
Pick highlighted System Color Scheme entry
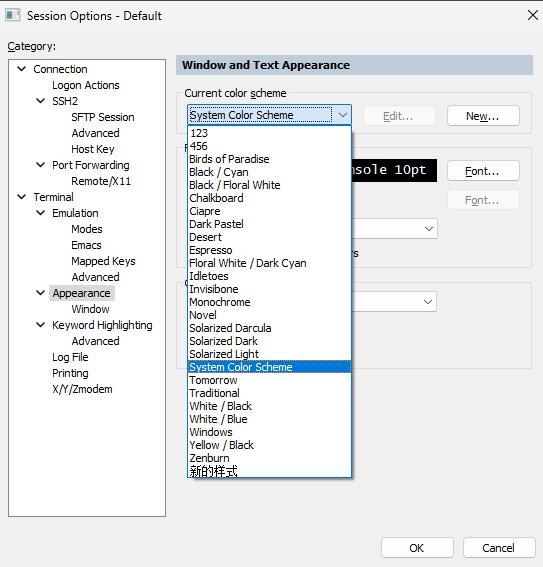pyautogui.click(x=269, y=367)
